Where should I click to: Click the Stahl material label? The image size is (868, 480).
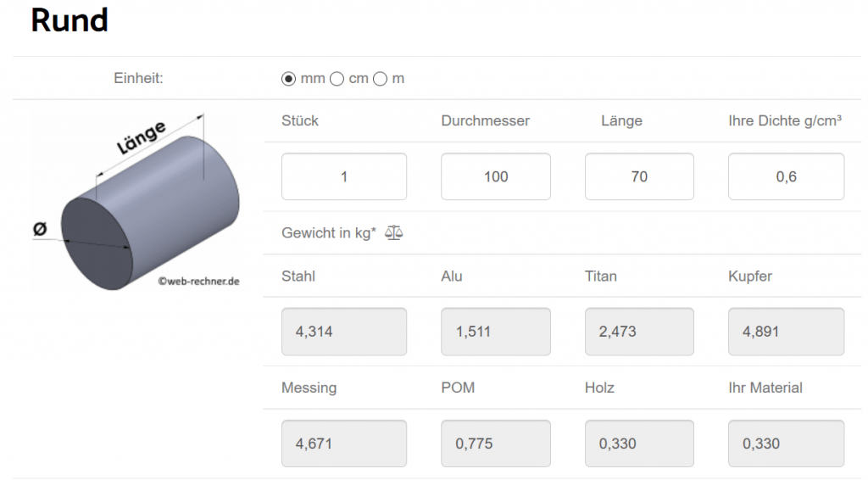click(x=298, y=276)
